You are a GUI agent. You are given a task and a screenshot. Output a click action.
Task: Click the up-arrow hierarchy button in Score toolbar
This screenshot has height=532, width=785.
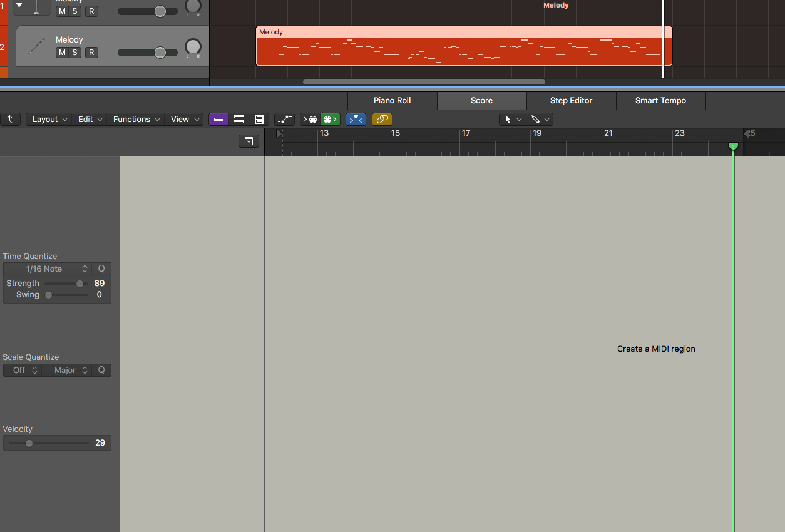[11, 119]
